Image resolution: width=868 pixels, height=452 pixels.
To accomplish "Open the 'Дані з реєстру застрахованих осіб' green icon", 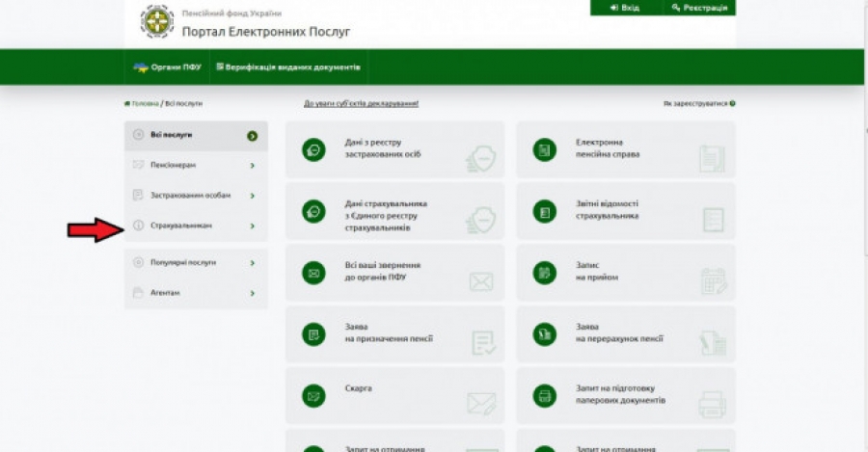I will click(x=313, y=149).
